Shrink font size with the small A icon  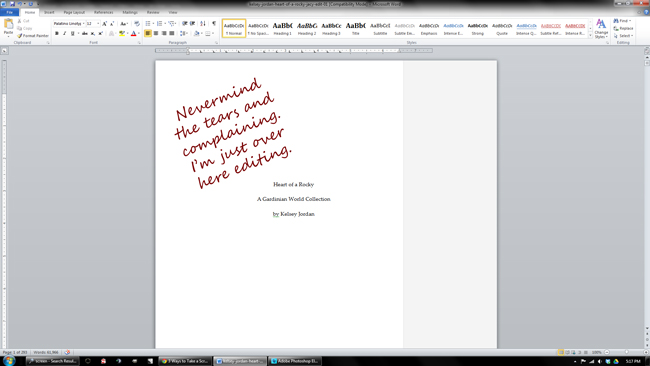[x=112, y=24]
